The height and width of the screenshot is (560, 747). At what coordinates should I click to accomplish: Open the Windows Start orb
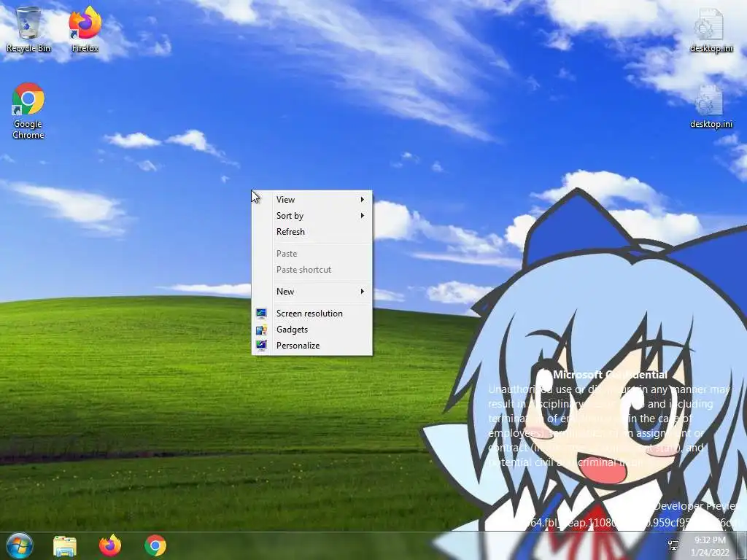(x=19, y=545)
